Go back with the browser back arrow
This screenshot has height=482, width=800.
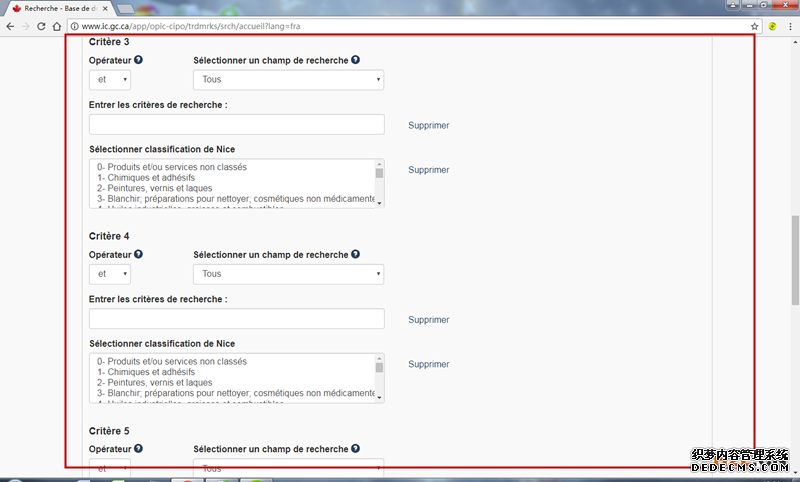[10, 25]
